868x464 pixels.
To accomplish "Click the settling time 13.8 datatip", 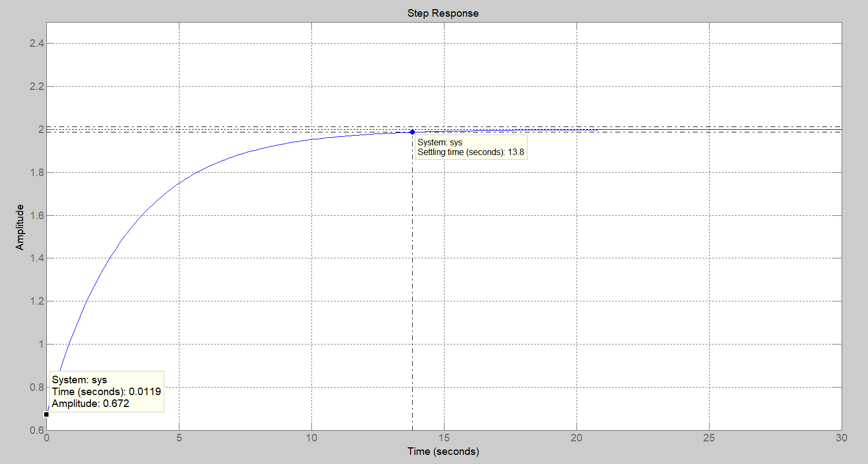I will tap(471, 147).
